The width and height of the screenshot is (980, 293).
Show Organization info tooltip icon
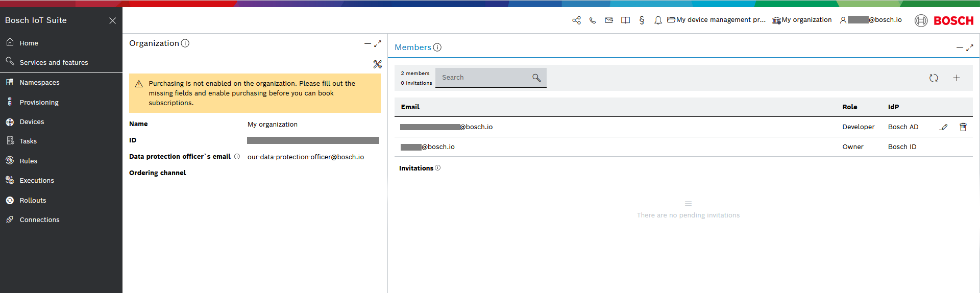click(185, 43)
